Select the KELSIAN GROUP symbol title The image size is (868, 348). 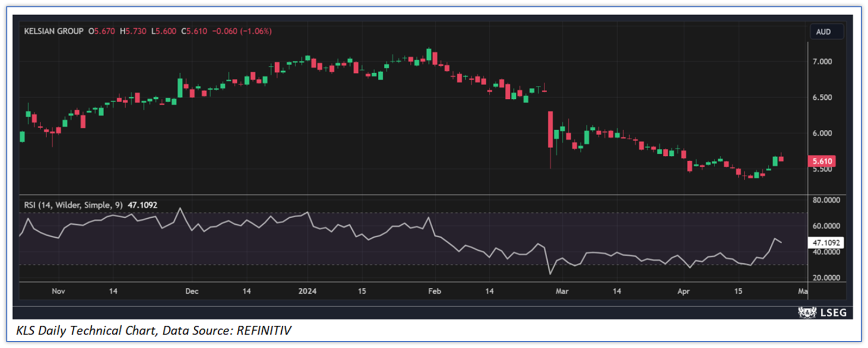point(54,31)
